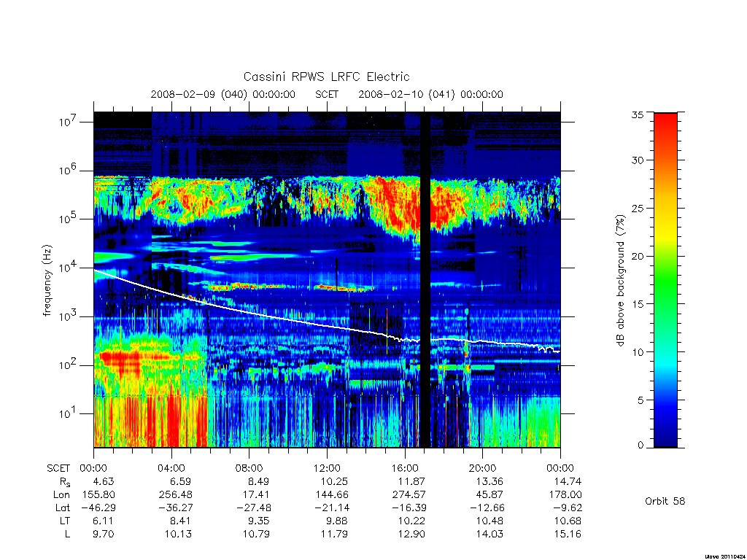Click the L value 15.16

[568, 534]
